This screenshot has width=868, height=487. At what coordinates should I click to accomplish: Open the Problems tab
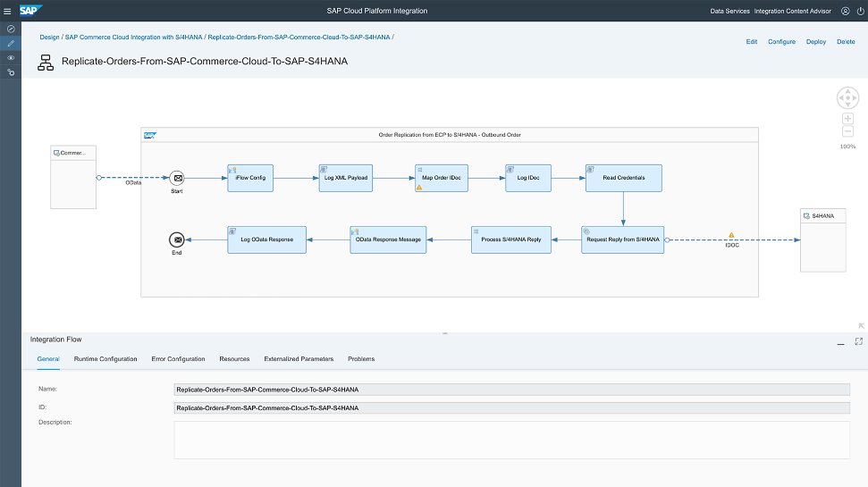(x=361, y=359)
